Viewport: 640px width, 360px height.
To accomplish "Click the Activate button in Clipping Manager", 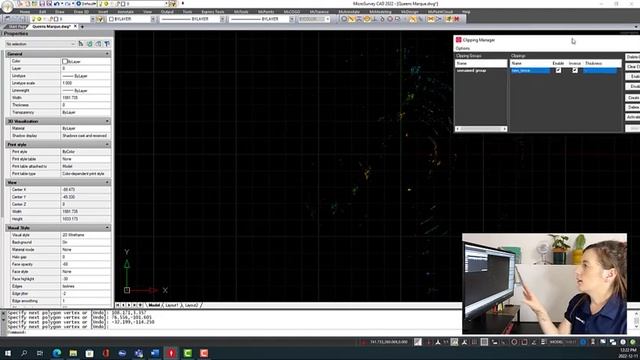I will coord(633,117).
